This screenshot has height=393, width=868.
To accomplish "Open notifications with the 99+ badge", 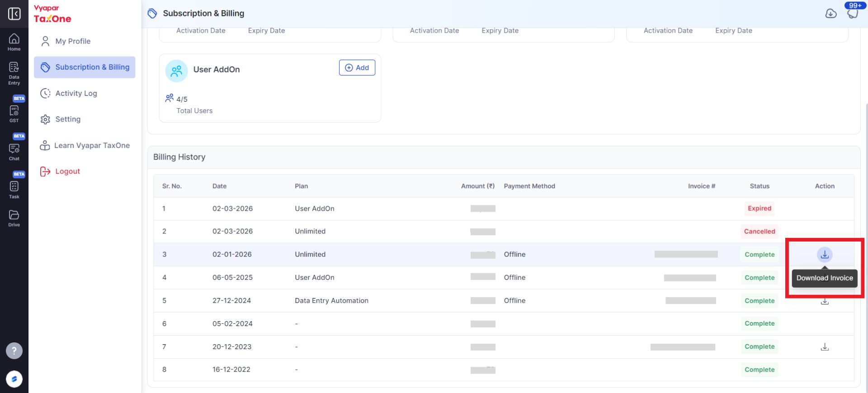I will coord(853,12).
